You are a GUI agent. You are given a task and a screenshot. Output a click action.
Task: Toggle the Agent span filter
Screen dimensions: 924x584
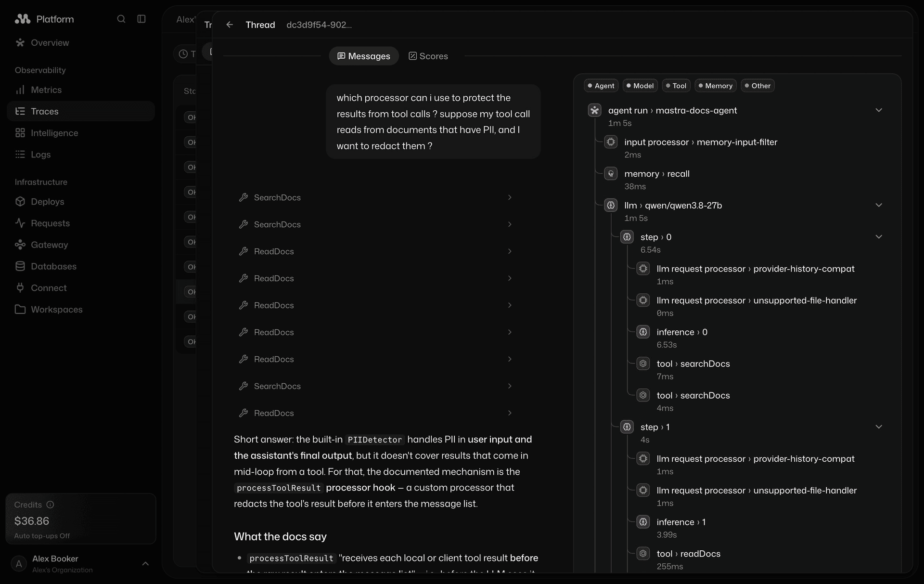(601, 86)
